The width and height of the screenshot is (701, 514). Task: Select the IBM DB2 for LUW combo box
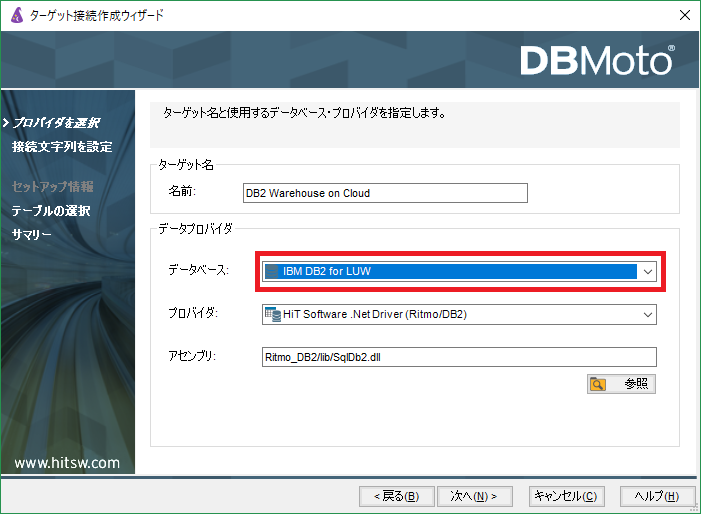tap(459, 271)
